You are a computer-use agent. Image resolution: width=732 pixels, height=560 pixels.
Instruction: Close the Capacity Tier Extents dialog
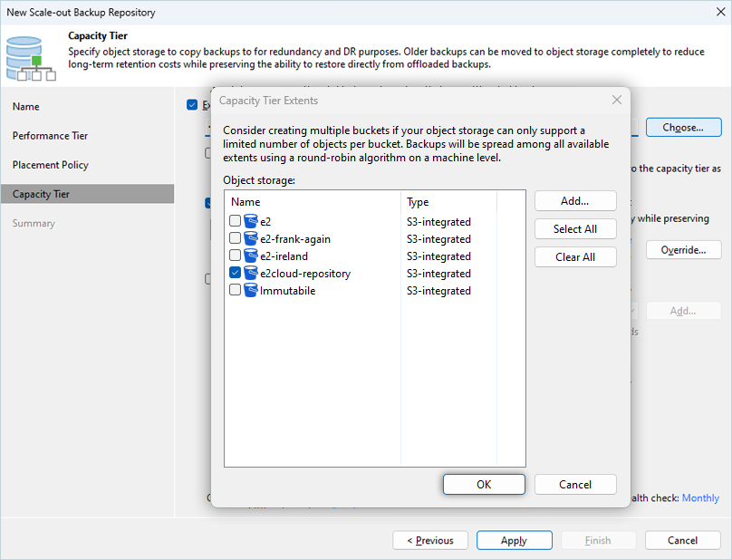pyautogui.click(x=616, y=100)
